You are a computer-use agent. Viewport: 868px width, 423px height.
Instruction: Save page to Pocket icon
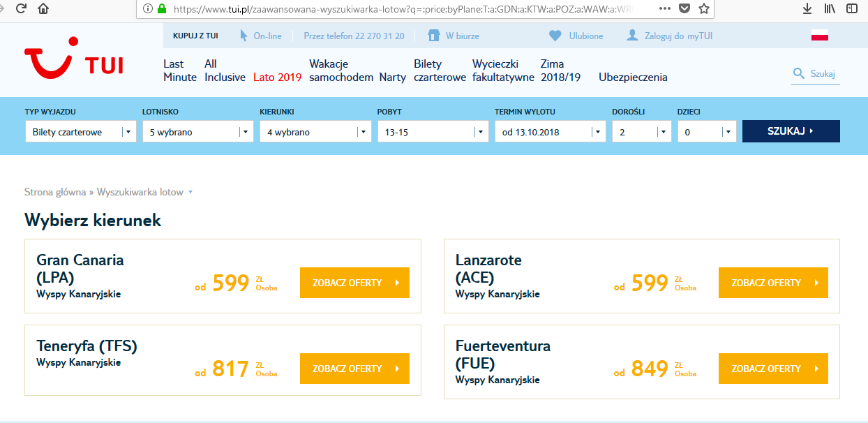(x=684, y=9)
